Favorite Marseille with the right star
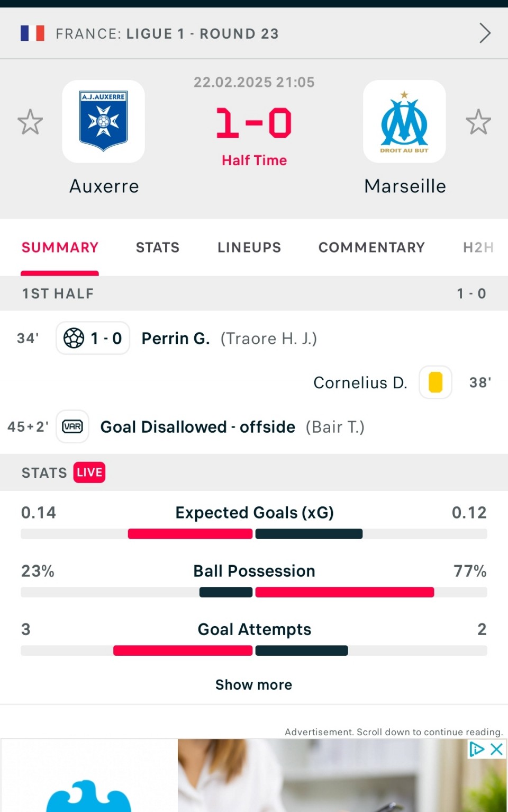Viewport: 508px width, 812px height. [x=478, y=122]
